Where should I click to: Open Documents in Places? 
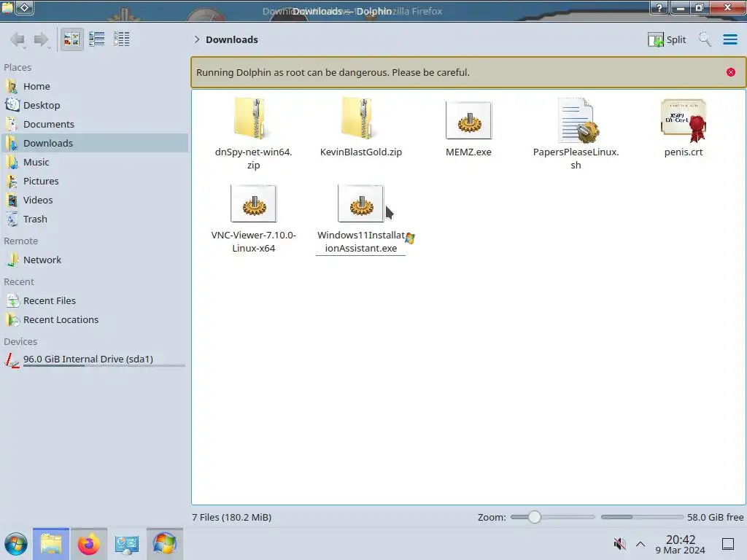pyautogui.click(x=94, y=124)
